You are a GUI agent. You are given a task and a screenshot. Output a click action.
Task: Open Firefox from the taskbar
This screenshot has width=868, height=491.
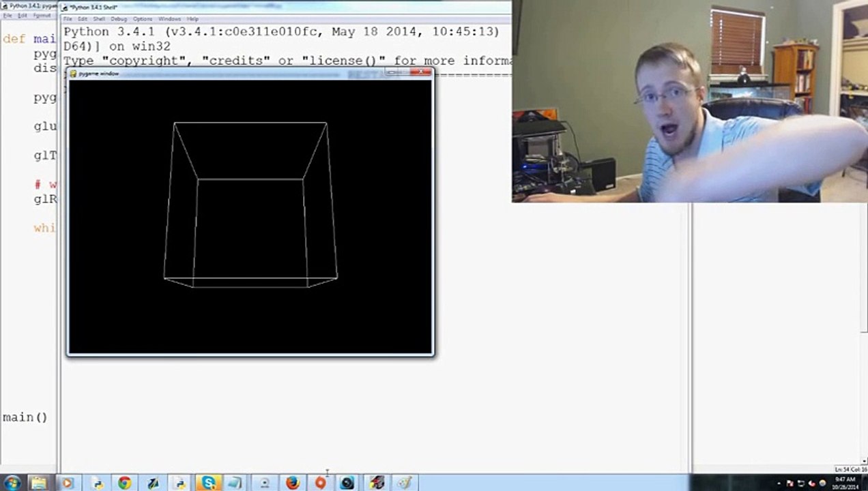click(292, 483)
